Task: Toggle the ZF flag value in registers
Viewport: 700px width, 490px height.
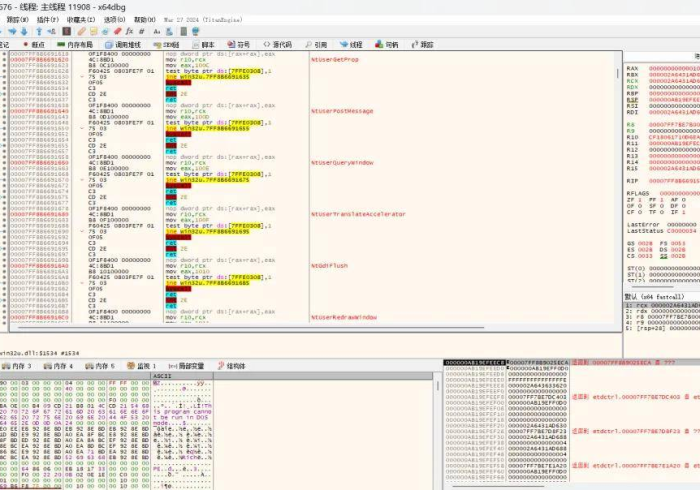Action: (639, 199)
